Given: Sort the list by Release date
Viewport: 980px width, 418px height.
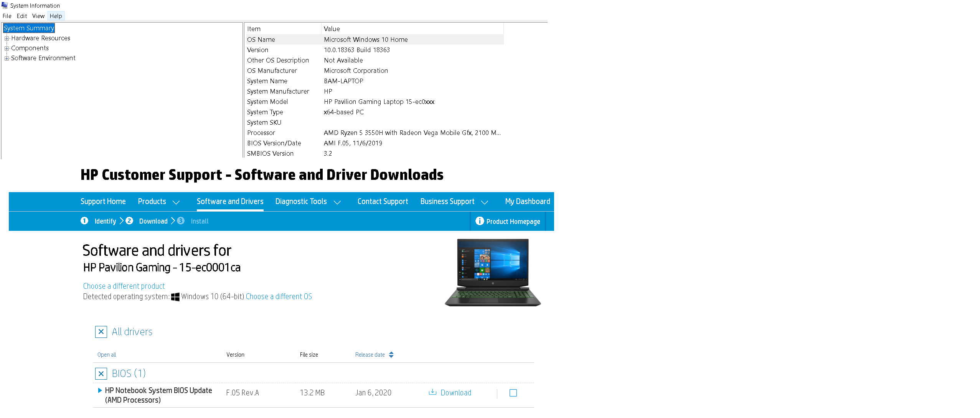Looking at the screenshot, I should click(370, 355).
